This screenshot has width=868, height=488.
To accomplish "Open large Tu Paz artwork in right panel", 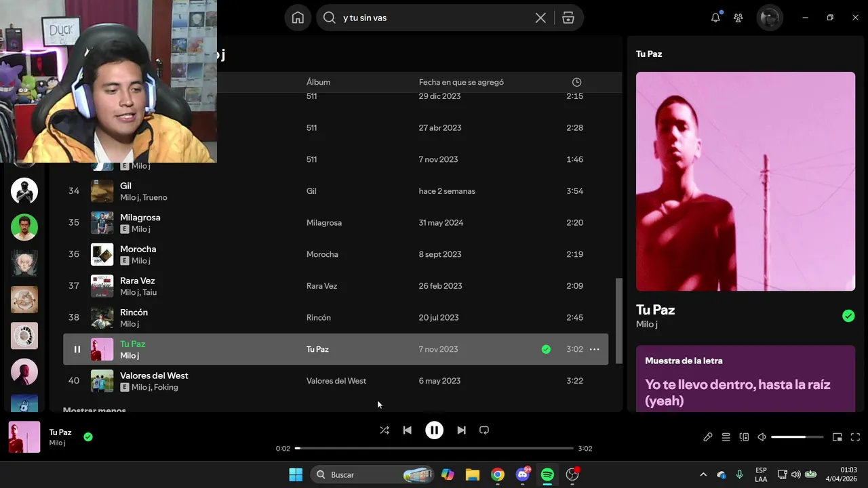I will pos(745,182).
